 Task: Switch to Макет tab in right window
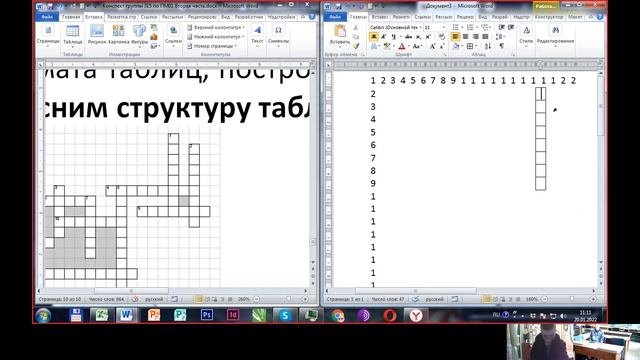coord(575,17)
